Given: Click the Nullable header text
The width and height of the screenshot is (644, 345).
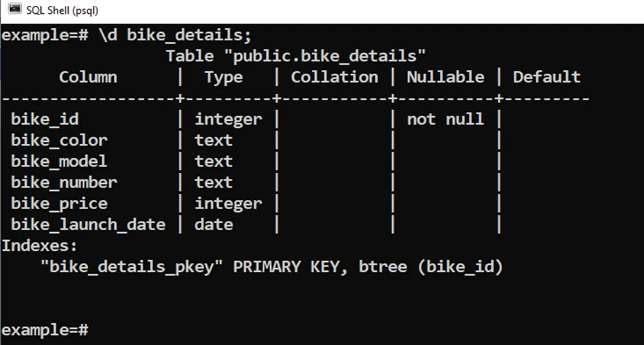Looking at the screenshot, I should [x=445, y=77].
